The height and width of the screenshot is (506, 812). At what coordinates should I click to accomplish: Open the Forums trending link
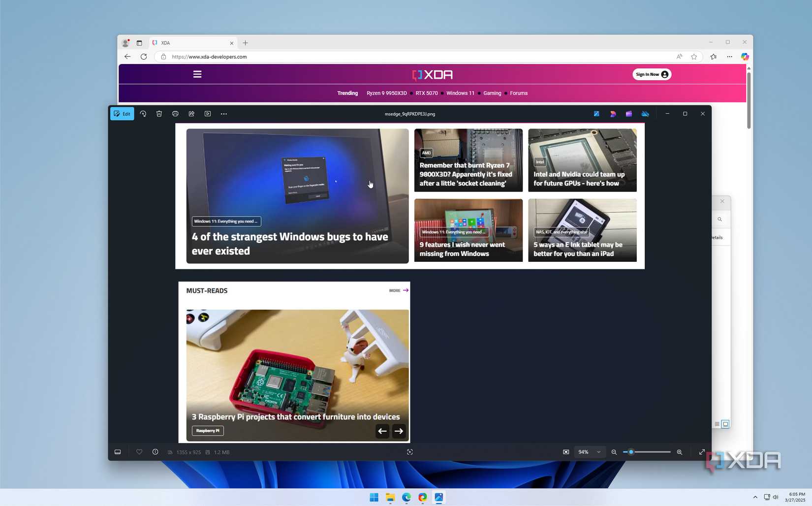click(519, 93)
